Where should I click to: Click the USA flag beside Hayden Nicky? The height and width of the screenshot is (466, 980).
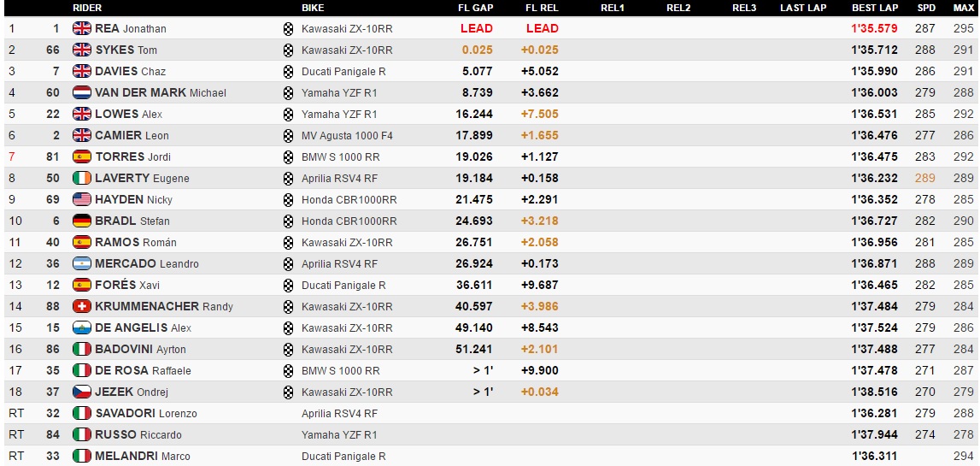point(82,199)
